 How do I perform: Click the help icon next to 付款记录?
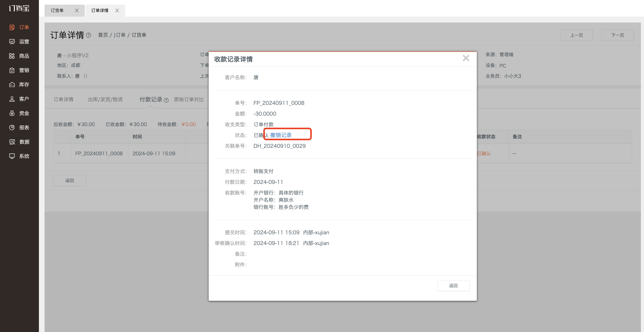pyautogui.click(x=166, y=100)
